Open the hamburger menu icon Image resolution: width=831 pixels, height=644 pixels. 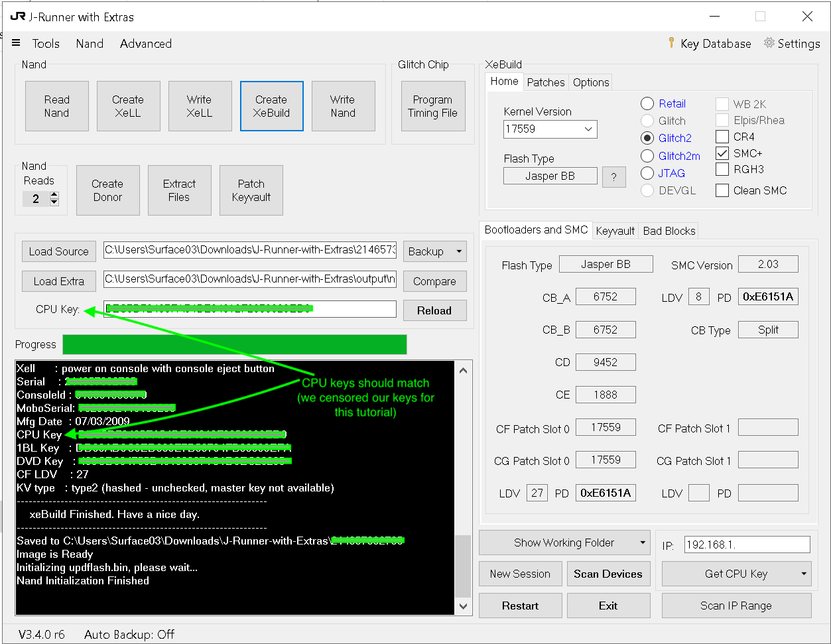(16, 43)
